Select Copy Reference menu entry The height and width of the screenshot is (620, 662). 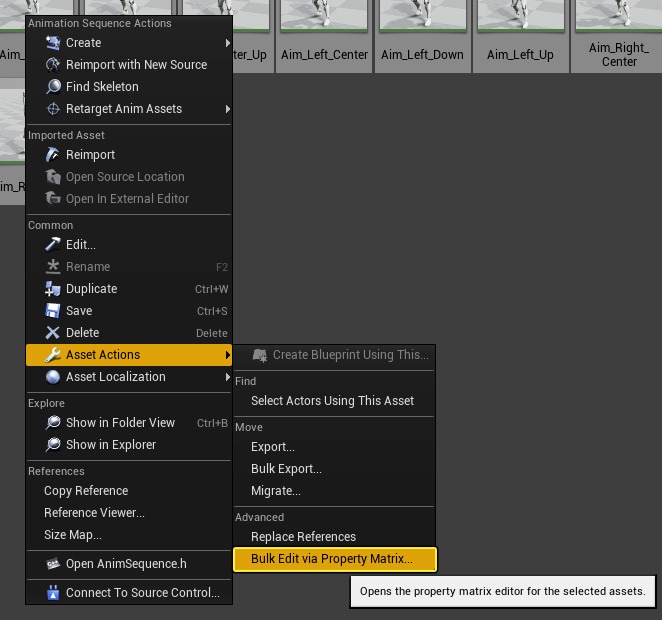click(86, 491)
